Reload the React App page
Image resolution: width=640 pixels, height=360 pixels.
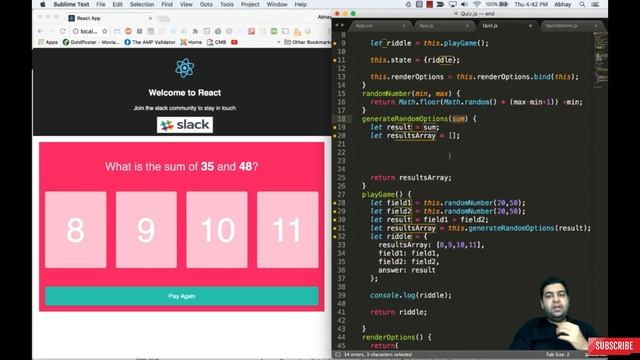coord(62,31)
